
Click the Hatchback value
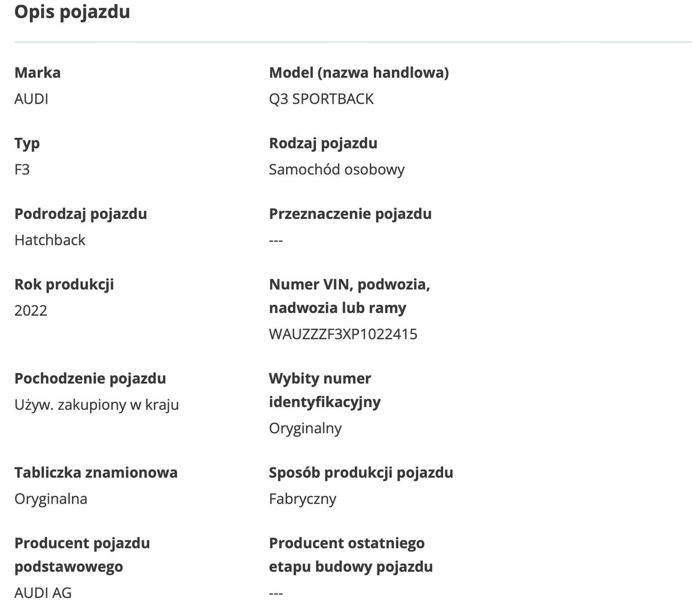click(50, 240)
